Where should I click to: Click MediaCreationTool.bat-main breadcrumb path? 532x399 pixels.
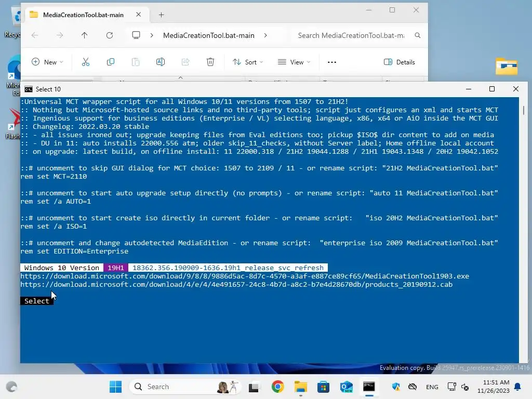tap(209, 35)
